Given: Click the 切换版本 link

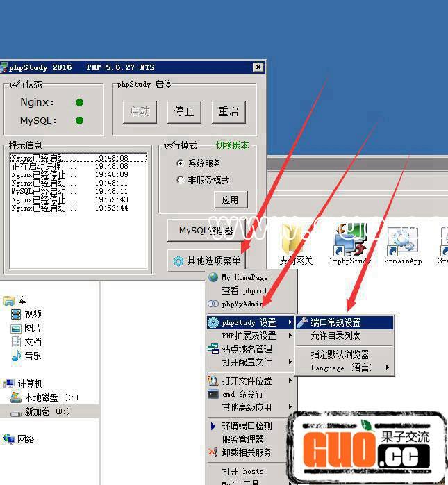Looking at the screenshot, I should (232, 145).
